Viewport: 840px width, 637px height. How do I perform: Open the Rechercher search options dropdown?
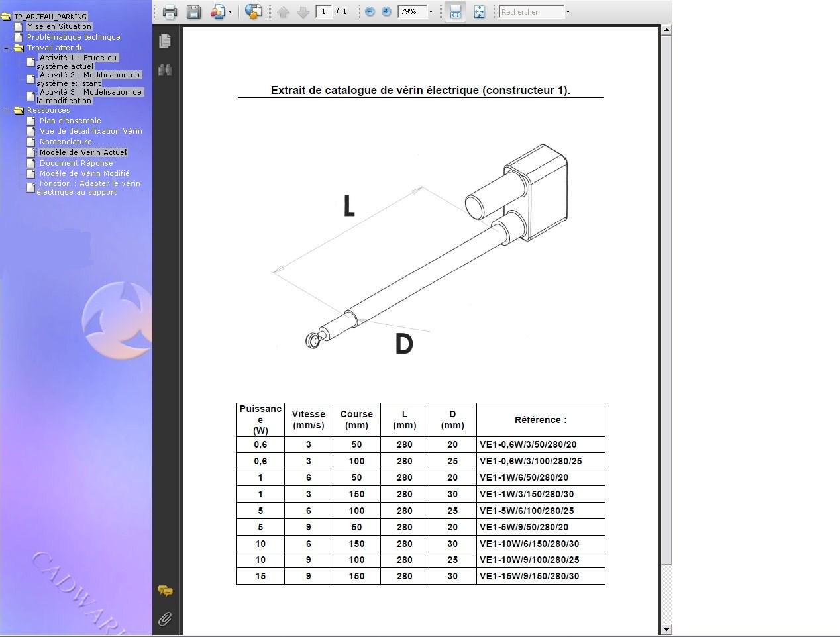tap(568, 12)
